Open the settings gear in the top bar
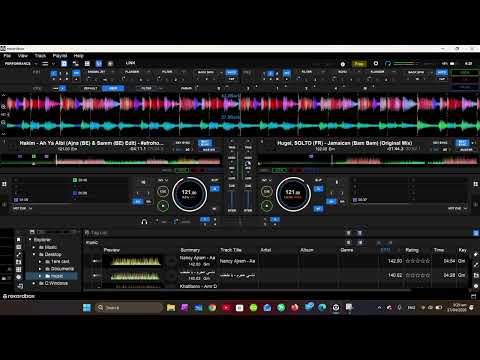This screenshot has width=480, height=360. click(376, 63)
